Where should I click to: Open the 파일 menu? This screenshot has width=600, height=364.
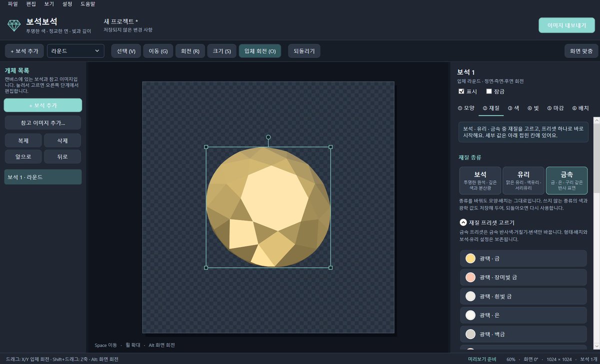pos(13,4)
